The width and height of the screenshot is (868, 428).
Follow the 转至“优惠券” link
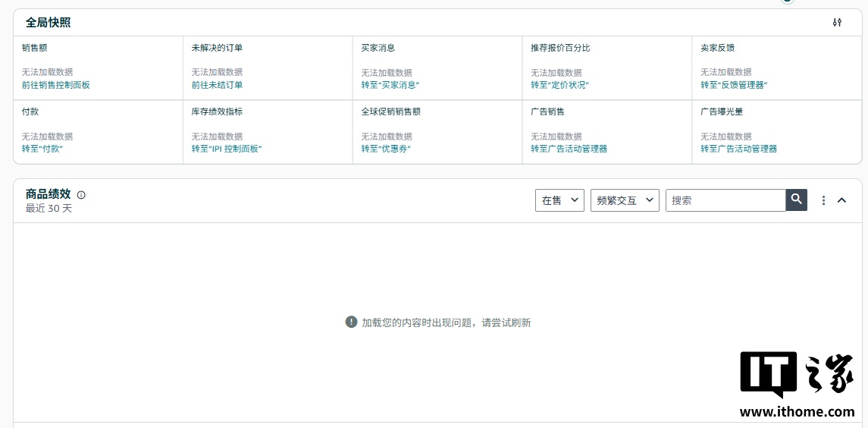pos(386,149)
